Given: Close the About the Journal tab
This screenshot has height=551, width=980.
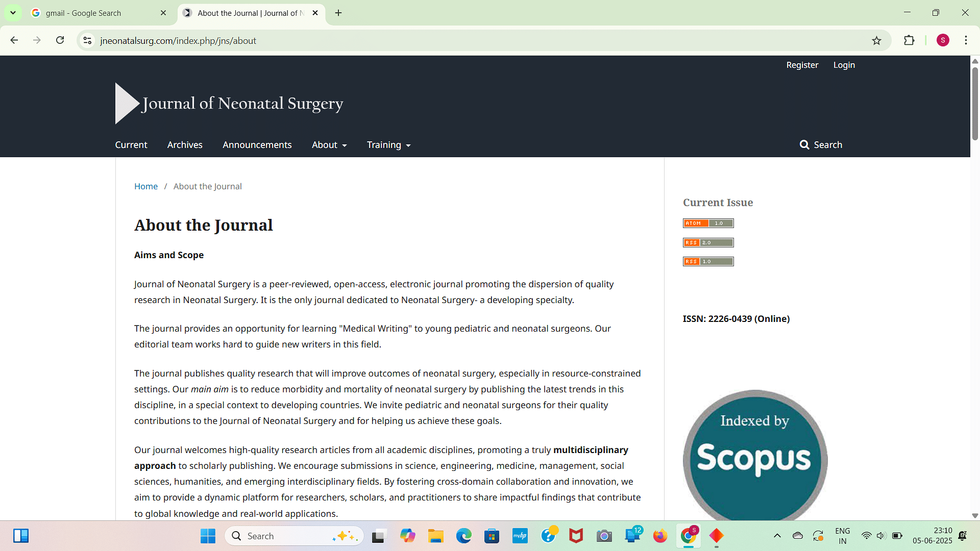Looking at the screenshot, I should 315,13.
